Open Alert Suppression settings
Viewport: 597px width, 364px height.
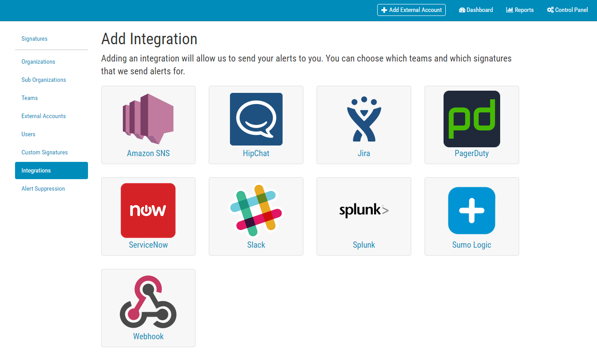[43, 189]
